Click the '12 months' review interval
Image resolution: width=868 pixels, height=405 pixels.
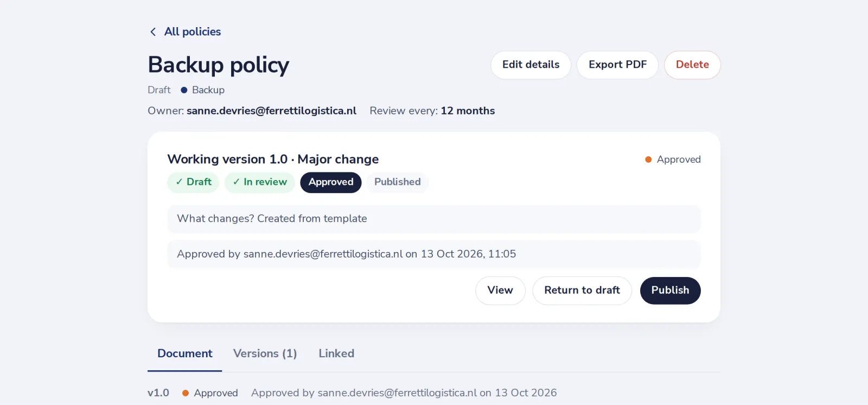[x=468, y=111]
